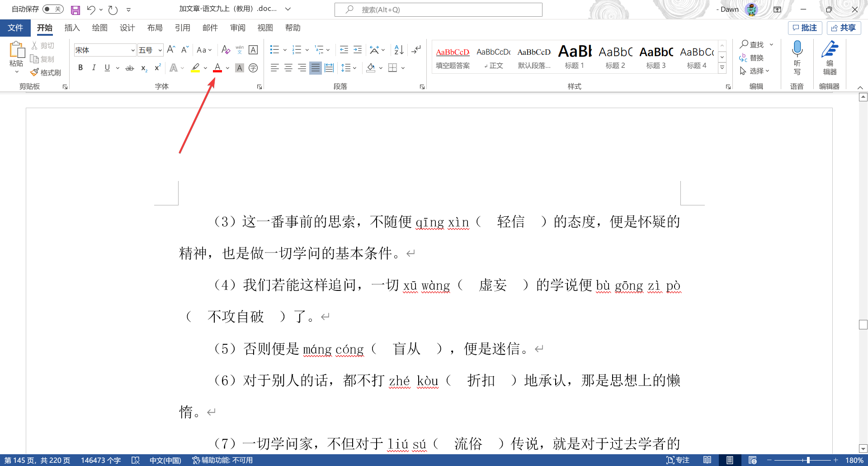Click the bullet list icon

point(274,50)
